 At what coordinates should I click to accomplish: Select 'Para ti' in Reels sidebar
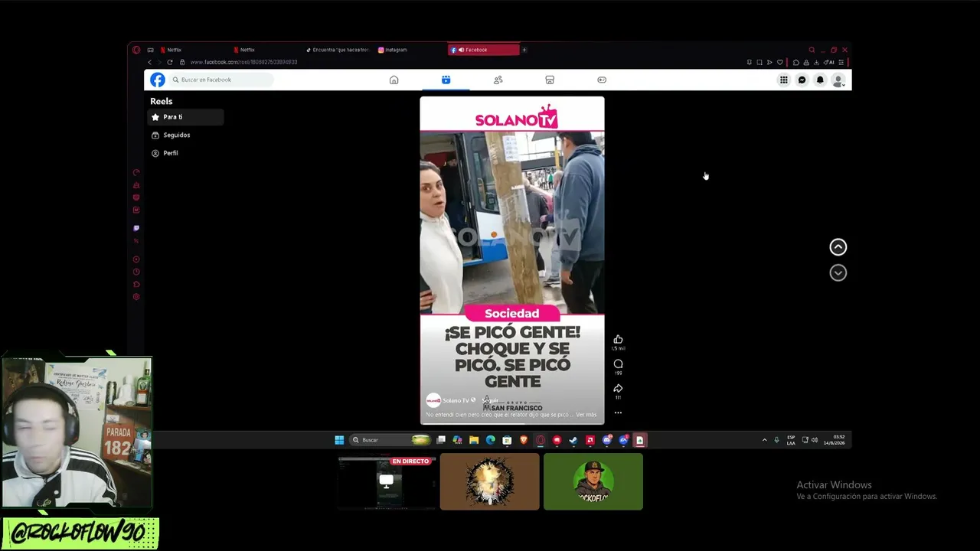[185, 117]
